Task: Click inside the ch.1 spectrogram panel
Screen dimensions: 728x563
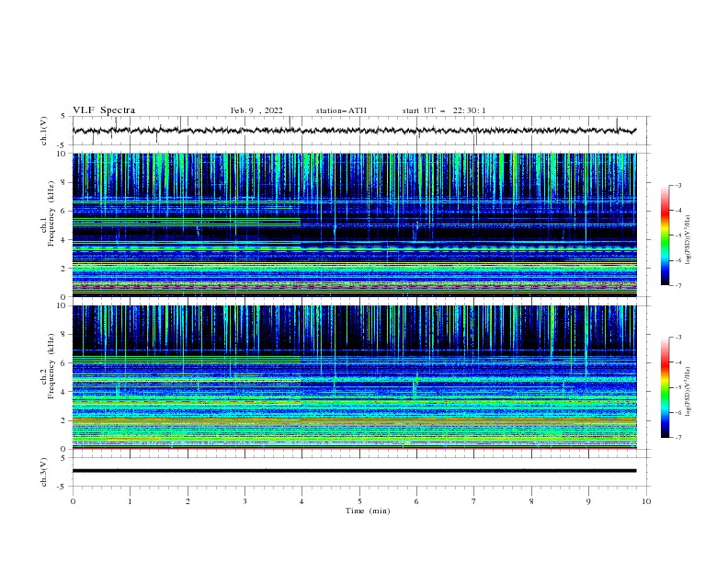Action: (x=354, y=224)
